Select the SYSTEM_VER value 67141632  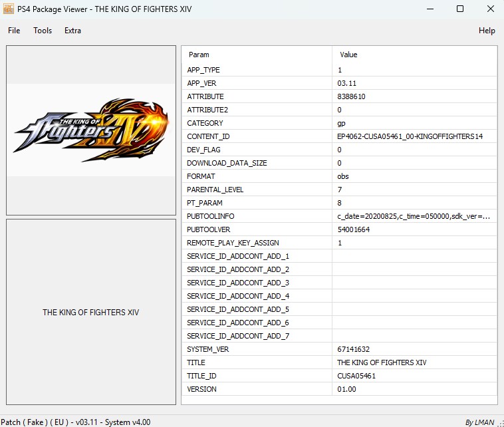click(x=353, y=349)
